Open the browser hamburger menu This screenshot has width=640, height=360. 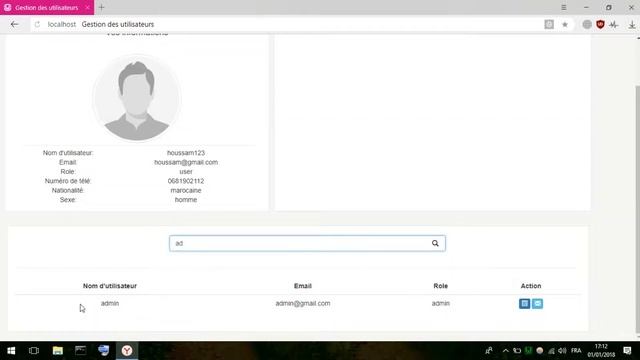pyautogui.click(x=564, y=7)
